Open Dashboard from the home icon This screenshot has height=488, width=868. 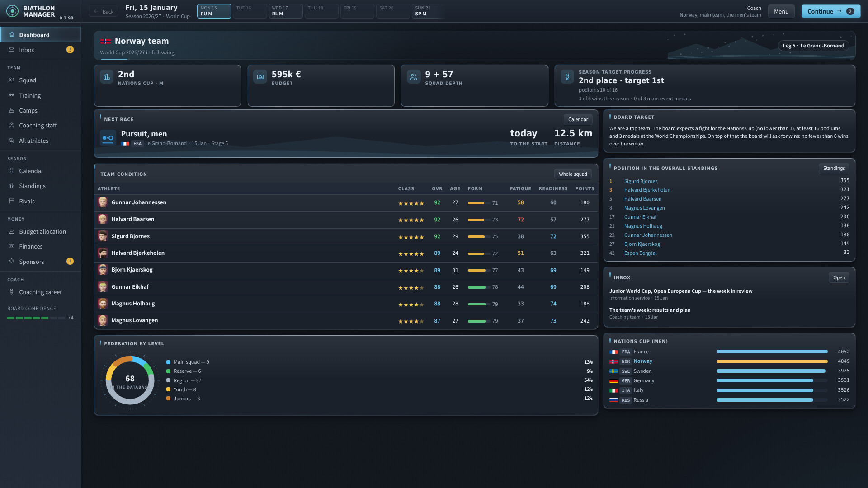[x=12, y=35]
